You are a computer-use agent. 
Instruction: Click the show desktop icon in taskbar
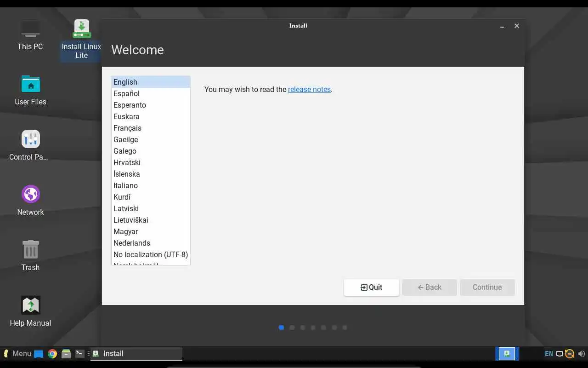[39, 354]
